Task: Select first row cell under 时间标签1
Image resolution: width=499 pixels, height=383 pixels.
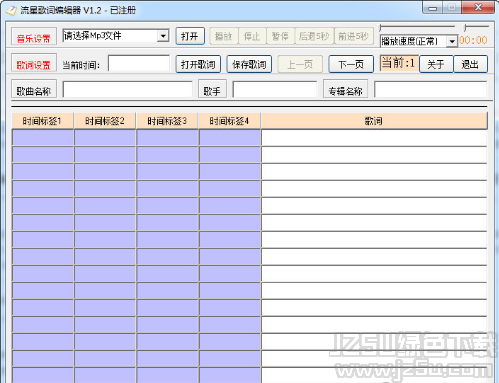Action: [43, 138]
